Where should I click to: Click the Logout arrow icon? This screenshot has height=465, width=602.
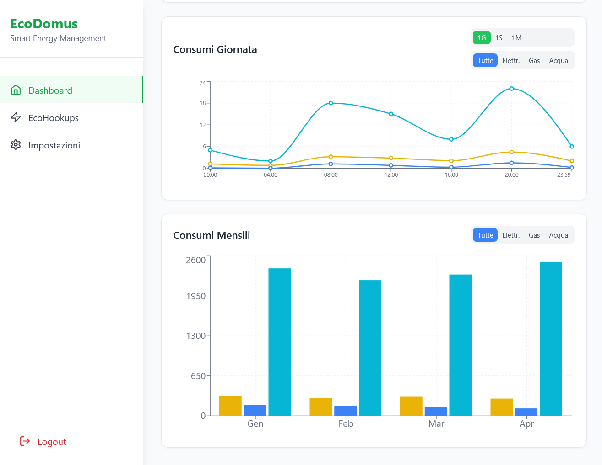tap(25, 441)
